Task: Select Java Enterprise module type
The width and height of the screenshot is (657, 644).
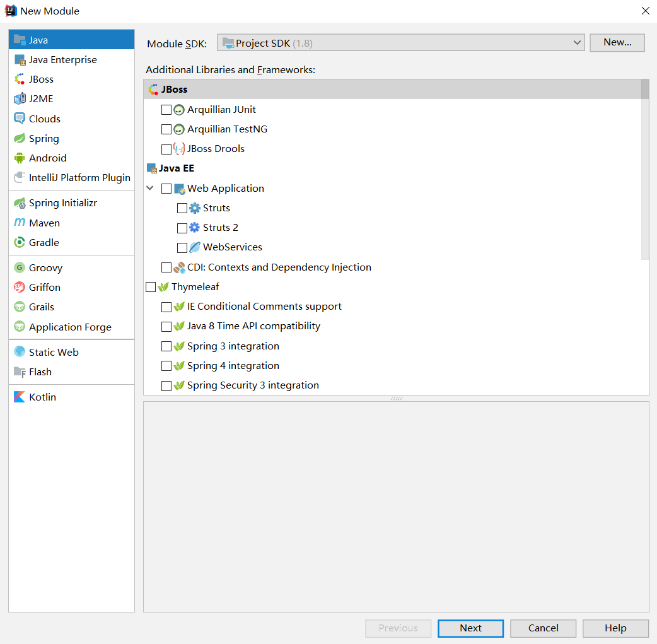Action: [72, 59]
